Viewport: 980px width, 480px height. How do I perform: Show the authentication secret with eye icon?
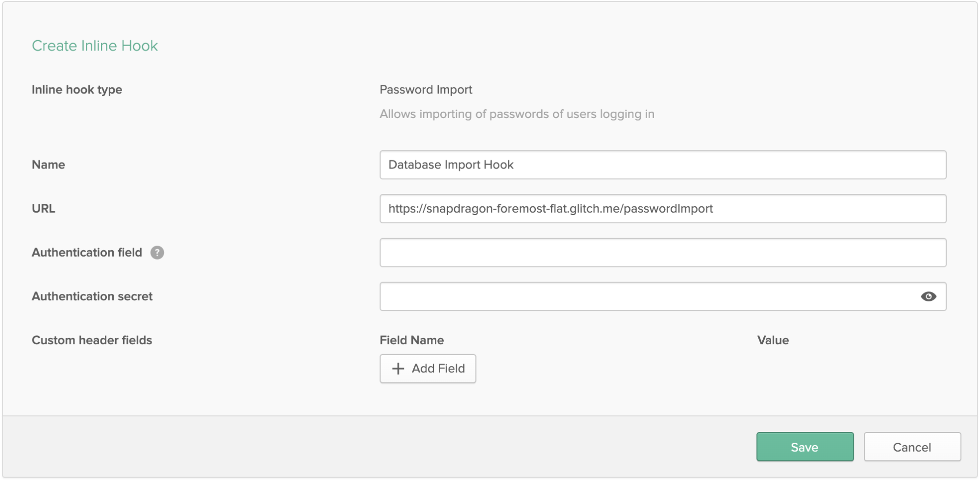928,296
